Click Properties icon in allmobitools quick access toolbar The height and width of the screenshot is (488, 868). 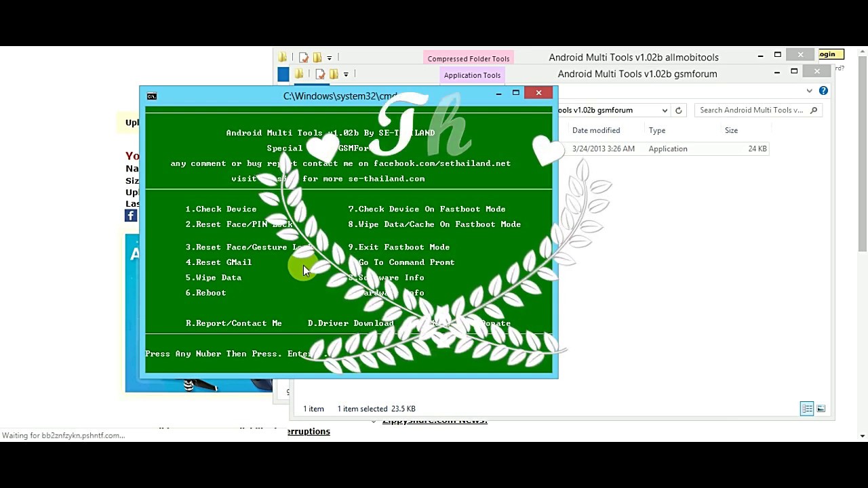(x=304, y=58)
